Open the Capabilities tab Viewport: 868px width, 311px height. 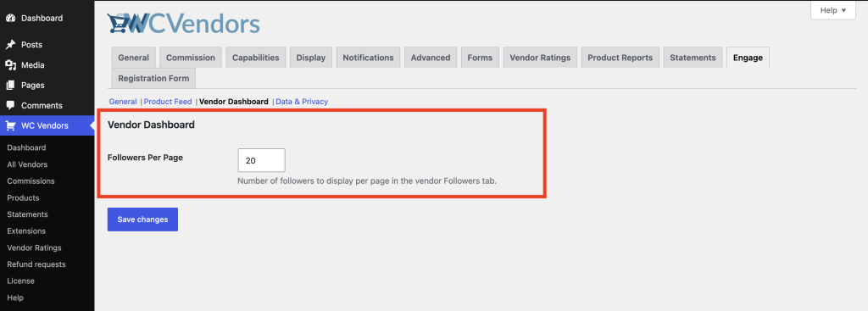tap(256, 58)
